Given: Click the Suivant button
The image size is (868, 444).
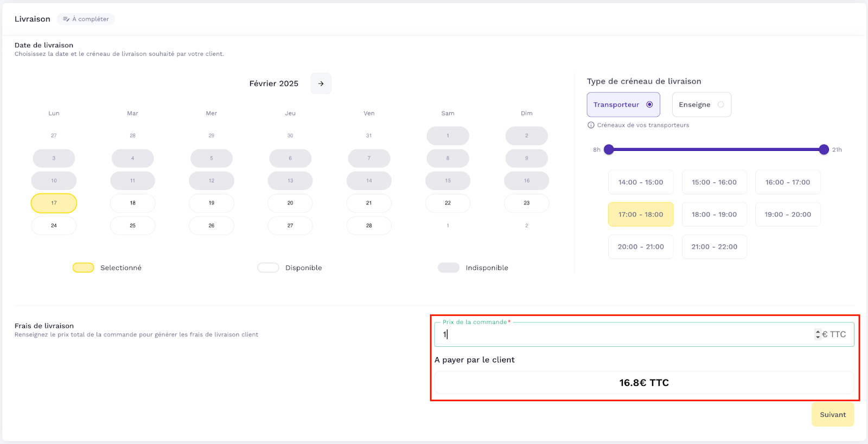Looking at the screenshot, I should point(832,415).
